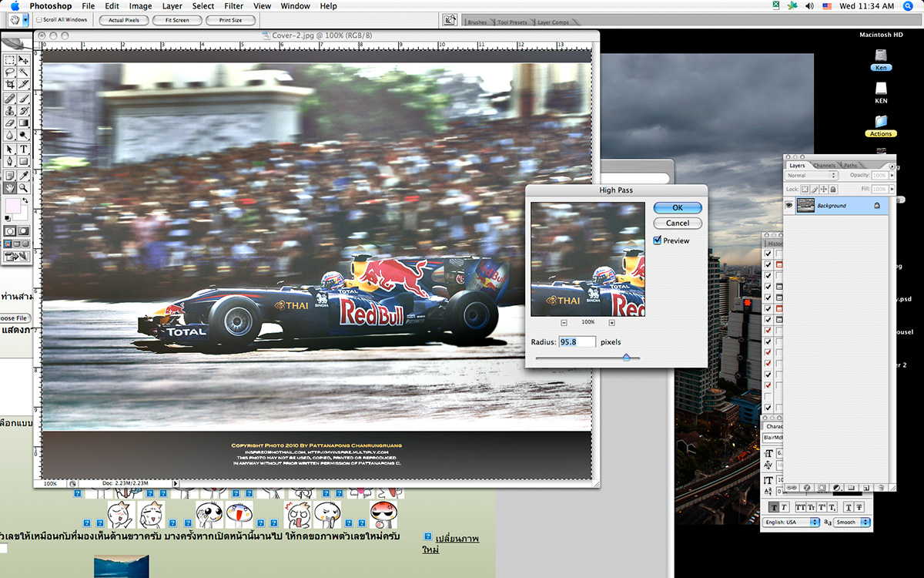
Task: Switch to the Channels tab
Action: coord(824,166)
